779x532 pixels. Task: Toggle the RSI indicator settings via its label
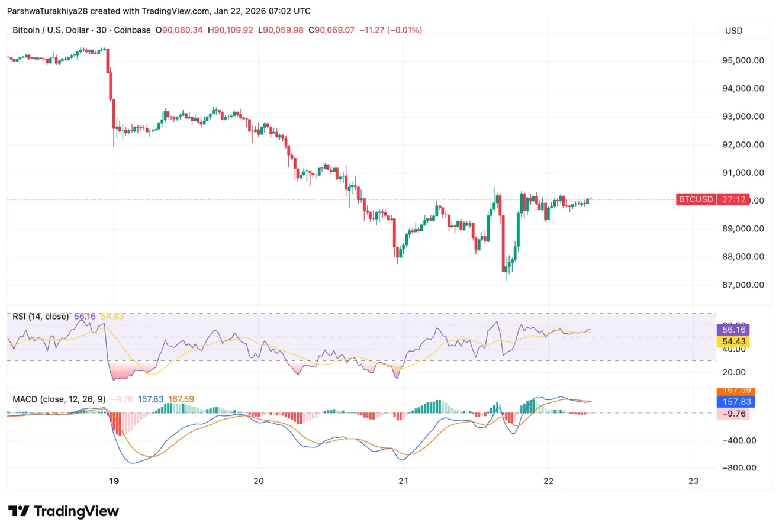tap(40, 316)
